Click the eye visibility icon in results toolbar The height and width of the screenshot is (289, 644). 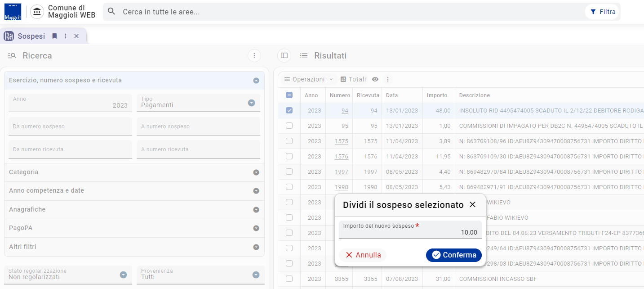coord(375,79)
